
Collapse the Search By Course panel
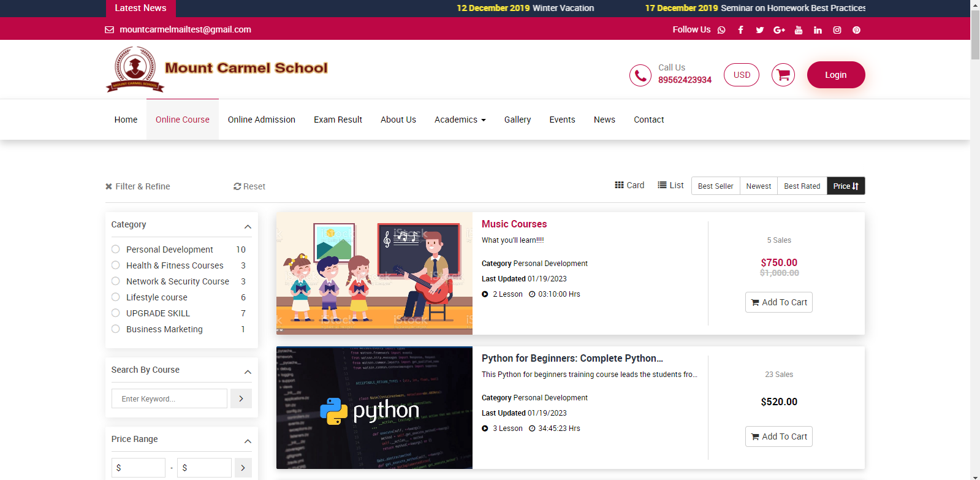pos(248,371)
